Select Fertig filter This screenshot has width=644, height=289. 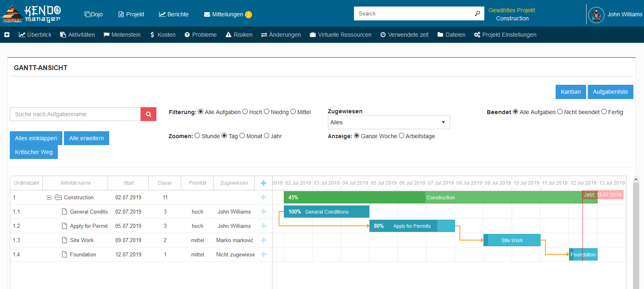[x=604, y=112]
